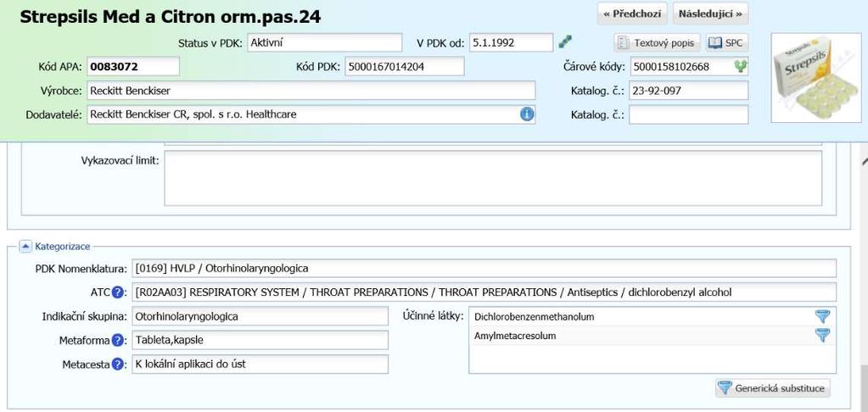Click the green arrows icon next to V PDK od

pos(565,42)
